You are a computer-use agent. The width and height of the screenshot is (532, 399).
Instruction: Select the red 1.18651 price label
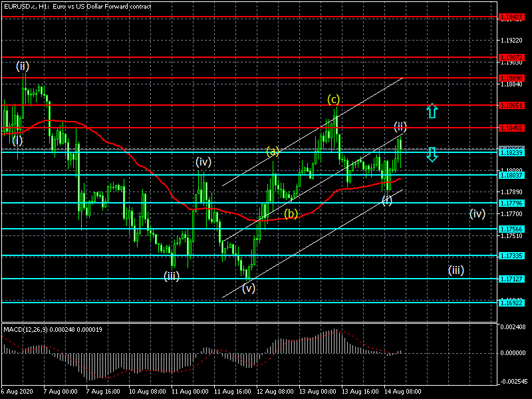click(511, 106)
